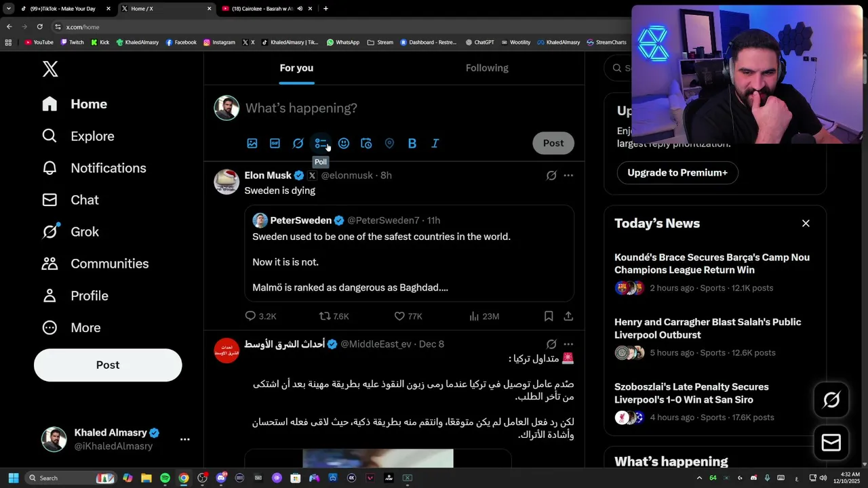Toggle bold formatting in composer
868x488 pixels.
point(412,143)
